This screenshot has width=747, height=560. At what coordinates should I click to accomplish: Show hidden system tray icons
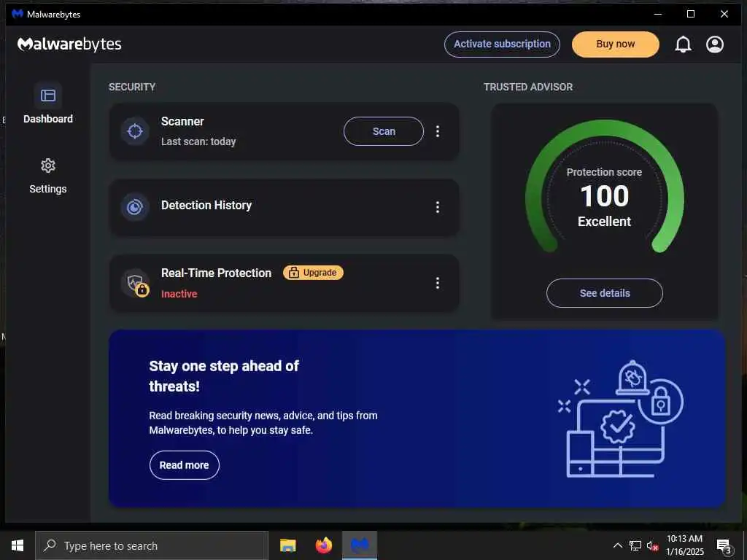pyautogui.click(x=617, y=545)
